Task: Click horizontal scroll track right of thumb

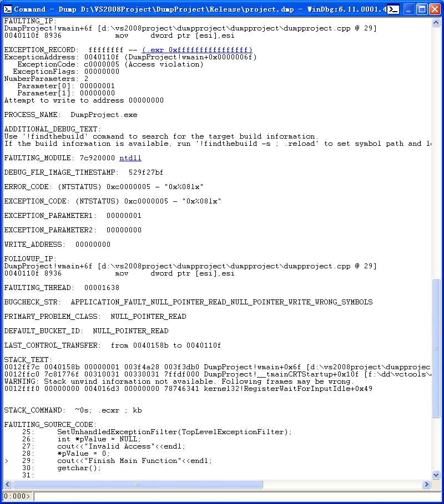Action: (x=342, y=484)
